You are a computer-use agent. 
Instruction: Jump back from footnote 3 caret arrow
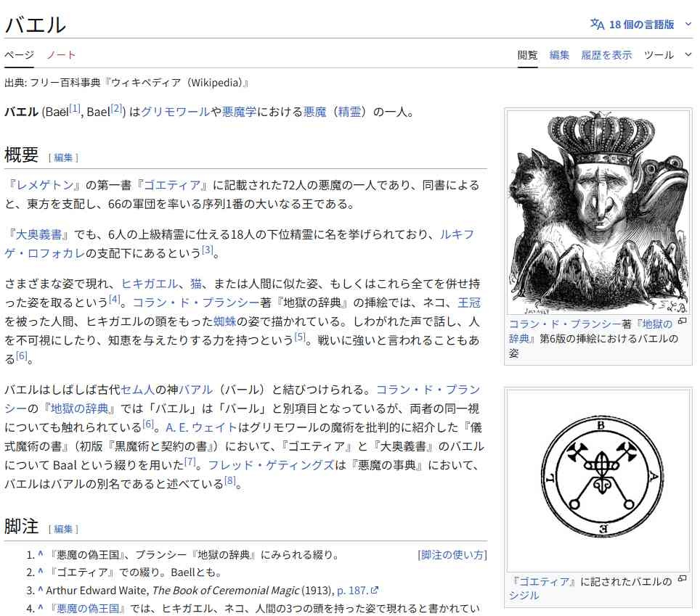[x=41, y=590]
